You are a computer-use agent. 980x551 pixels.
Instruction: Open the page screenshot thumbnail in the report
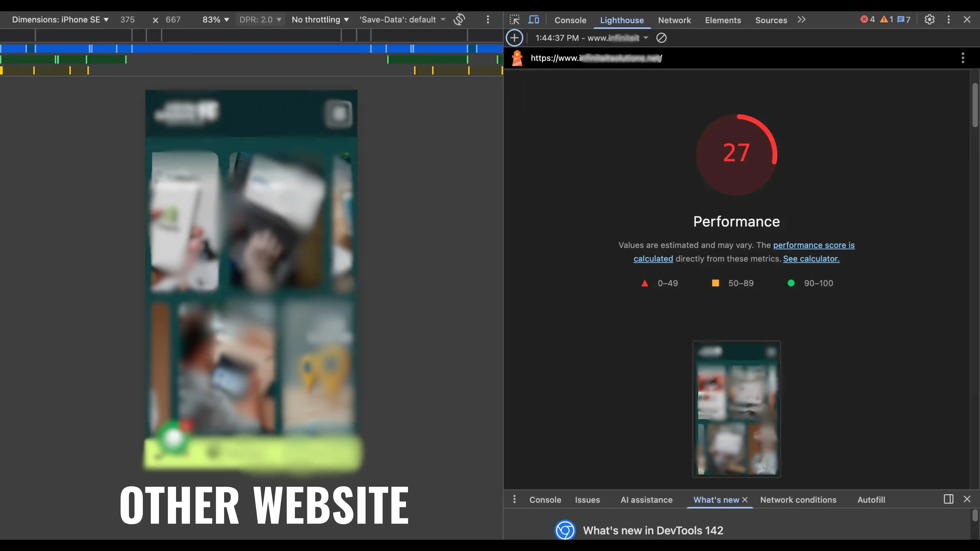[x=736, y=409]
